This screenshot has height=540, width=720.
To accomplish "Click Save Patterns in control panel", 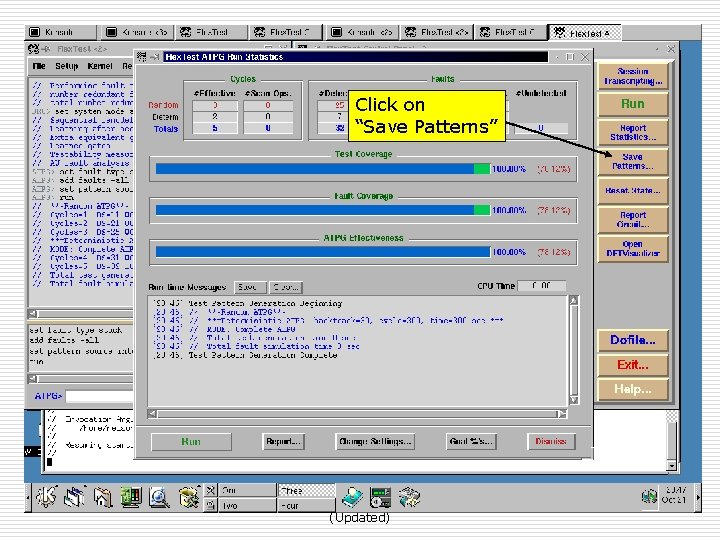I will coord(633,161).
